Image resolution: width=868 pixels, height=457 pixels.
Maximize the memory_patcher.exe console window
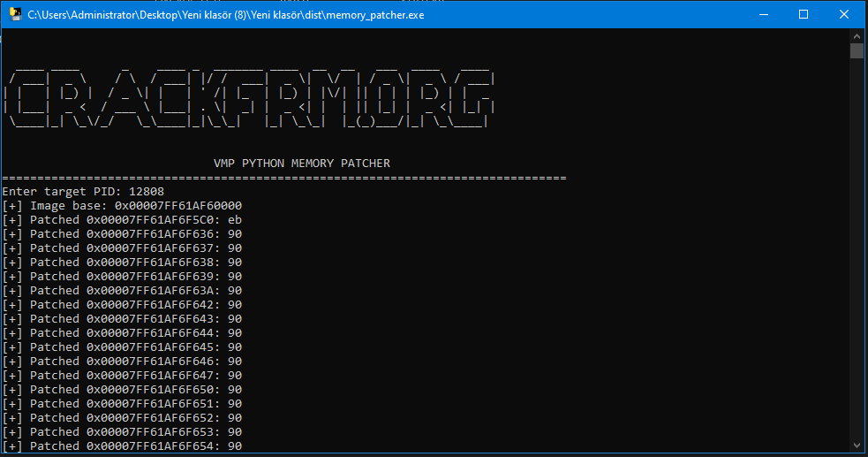(804, 14)
